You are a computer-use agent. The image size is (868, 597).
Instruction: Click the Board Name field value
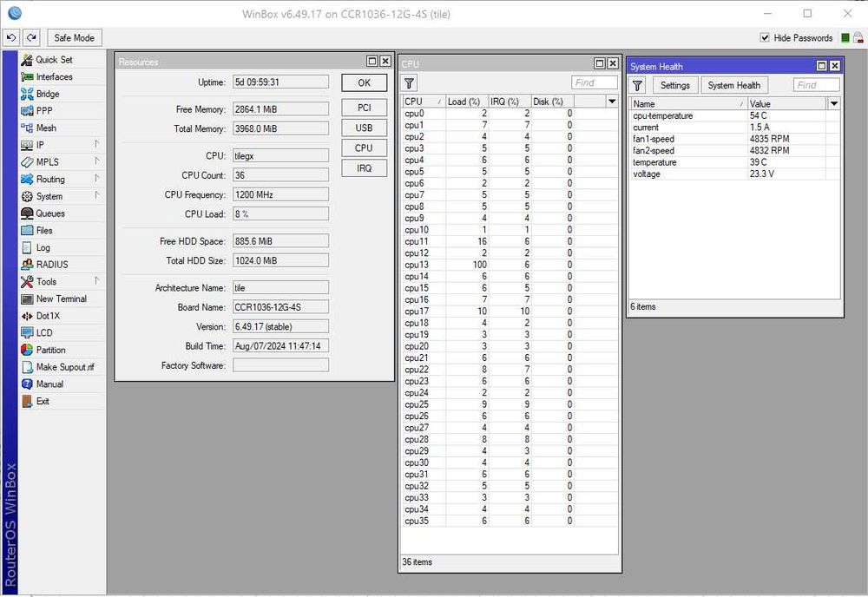(x=280, y=307)
